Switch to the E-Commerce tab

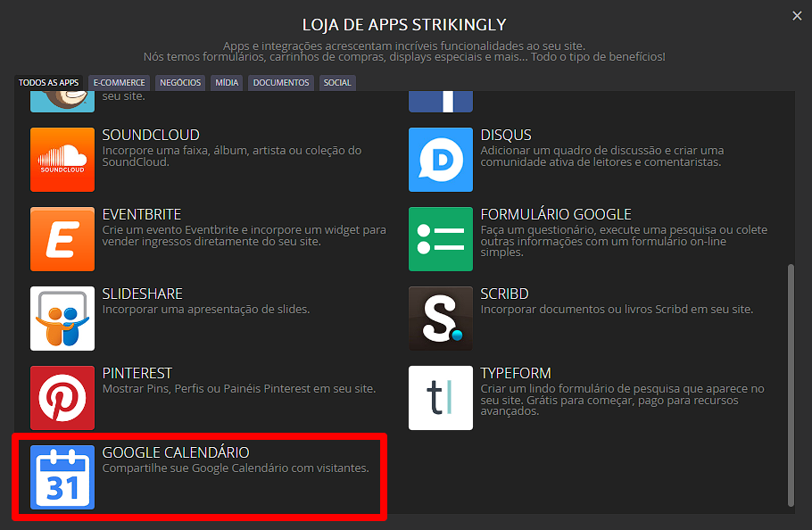tap(119, 83)
